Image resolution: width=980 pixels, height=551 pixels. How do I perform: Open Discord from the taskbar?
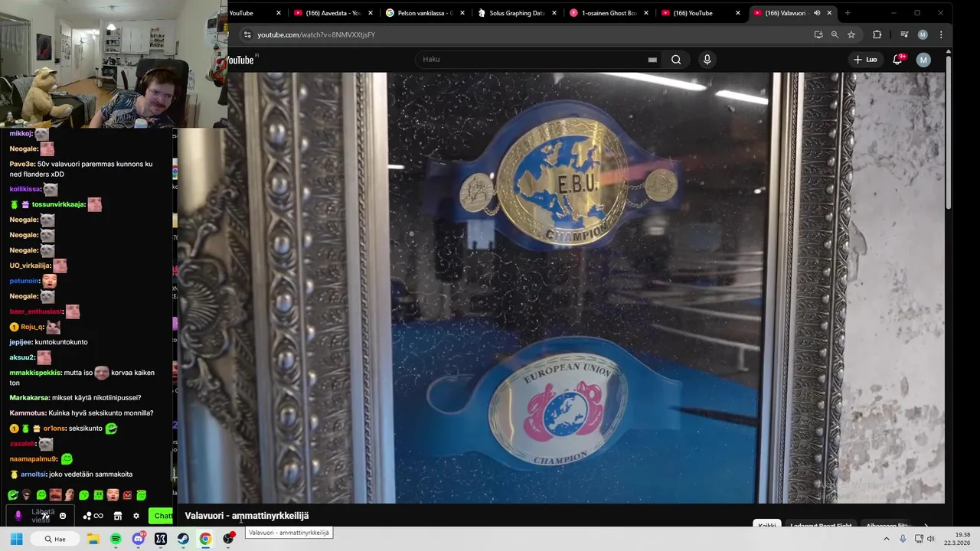click(139, 539)
